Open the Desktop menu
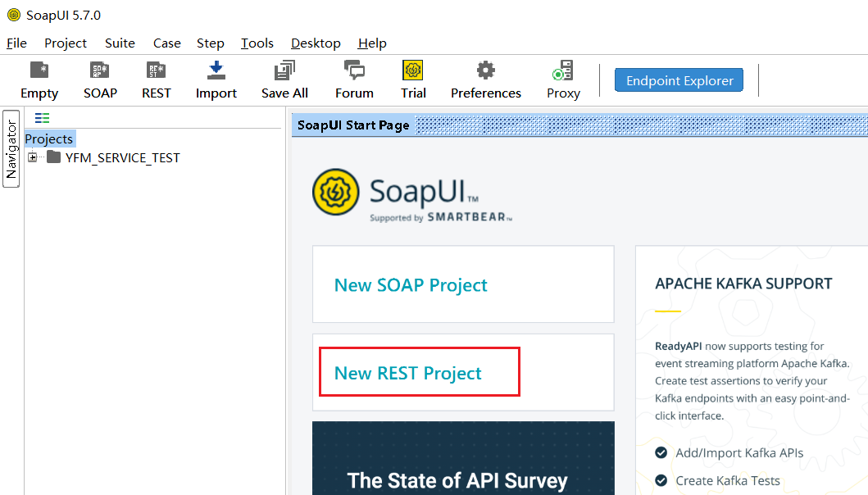Viewport: 868px width, 495px height. pyautogui.click(x=316, y=43)
